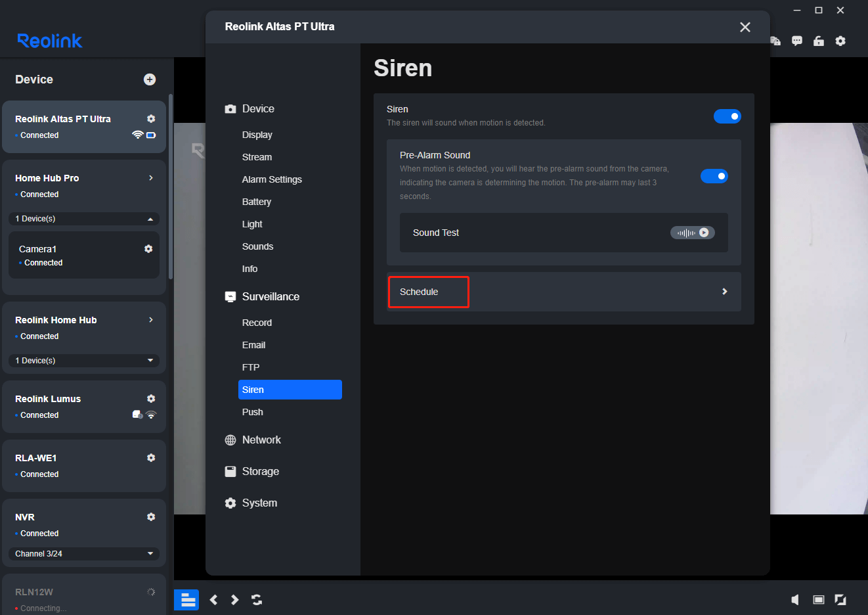The image size is (868, 615).
Task: Select the Reolink Lumus device card
Action: coord(84,407)
